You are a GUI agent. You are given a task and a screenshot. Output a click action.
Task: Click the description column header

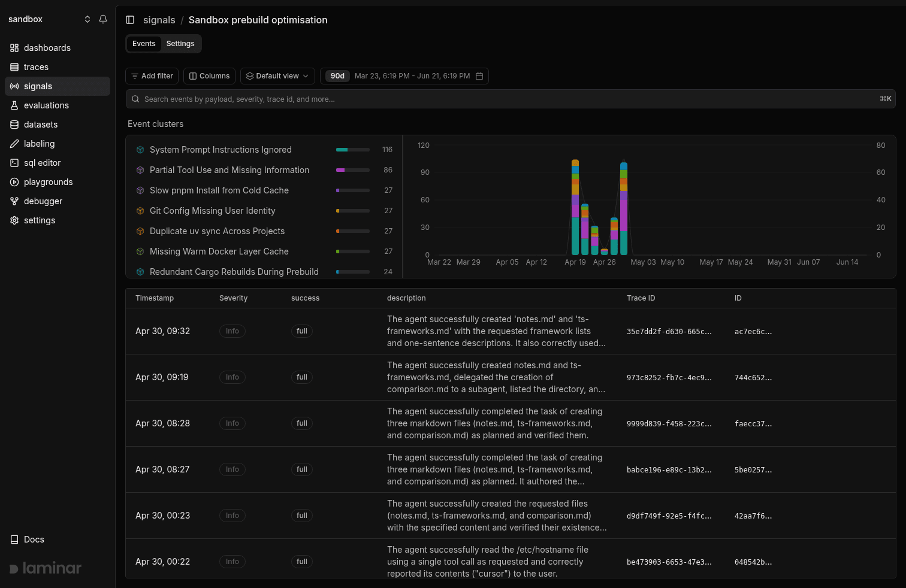coord(406,298)
